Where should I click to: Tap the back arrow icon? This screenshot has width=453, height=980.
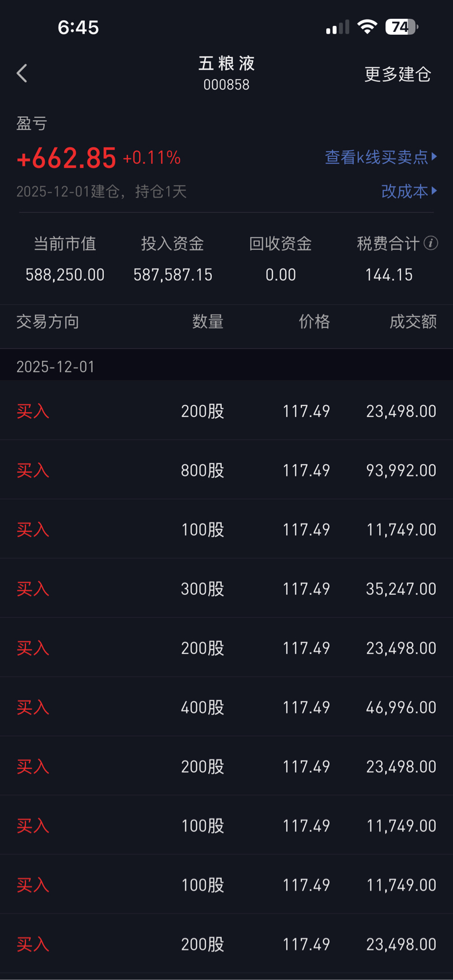coord(22,74)
